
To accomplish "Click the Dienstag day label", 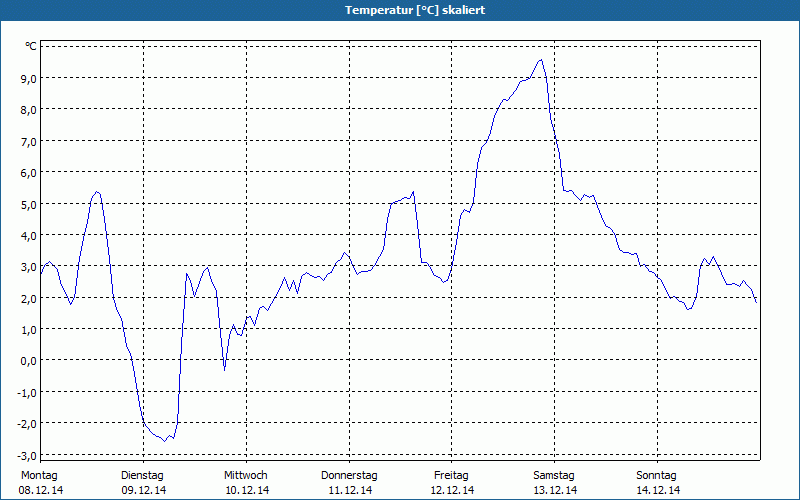I will 142,476.
